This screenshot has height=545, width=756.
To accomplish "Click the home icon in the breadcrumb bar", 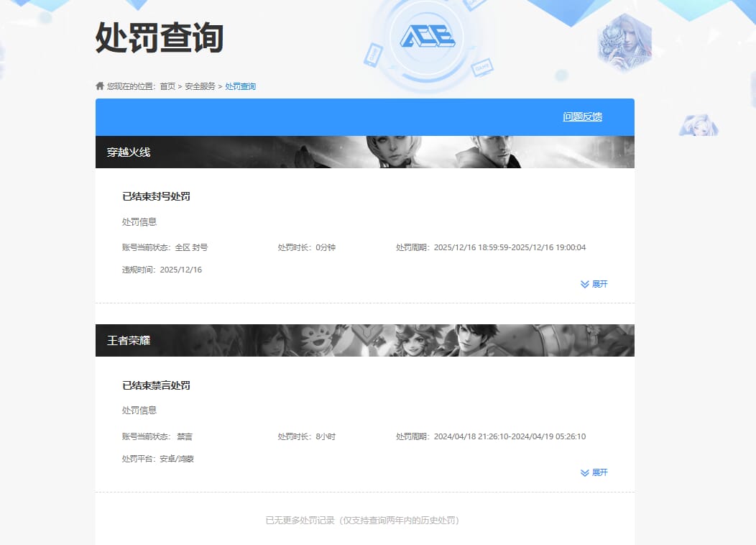I will click(x=99, y=86).
